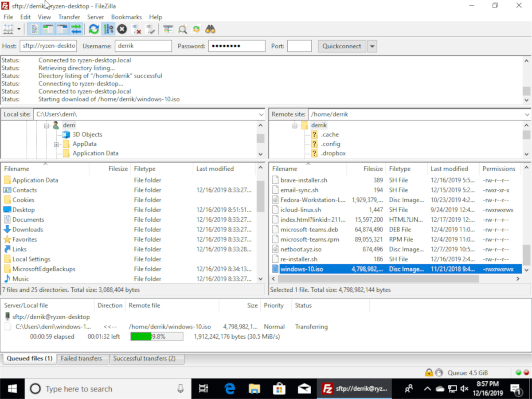Open the Quickconnect history dropdown
Screen dimensions: 532x399
(372, 46)
